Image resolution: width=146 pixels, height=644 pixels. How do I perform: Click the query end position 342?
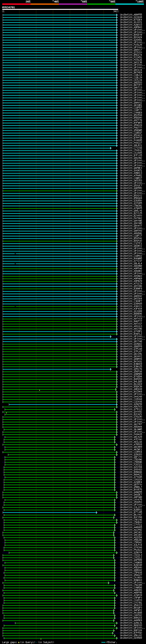115,11
